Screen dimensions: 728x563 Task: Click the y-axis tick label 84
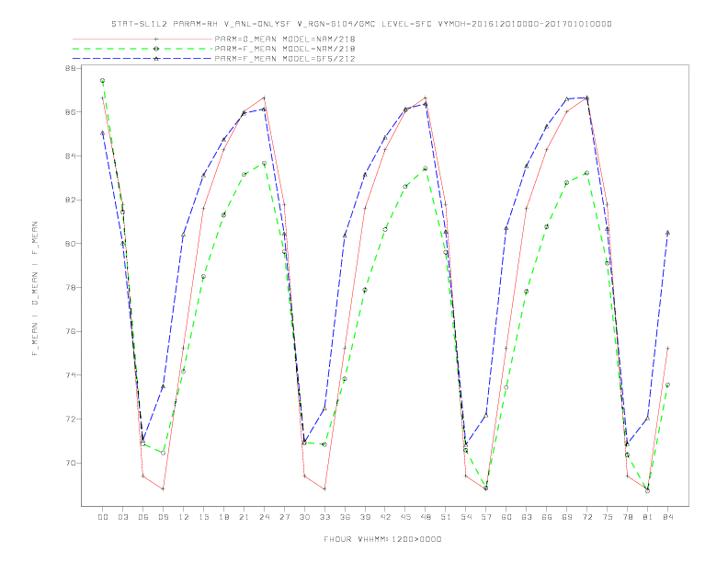coord(70,156)
